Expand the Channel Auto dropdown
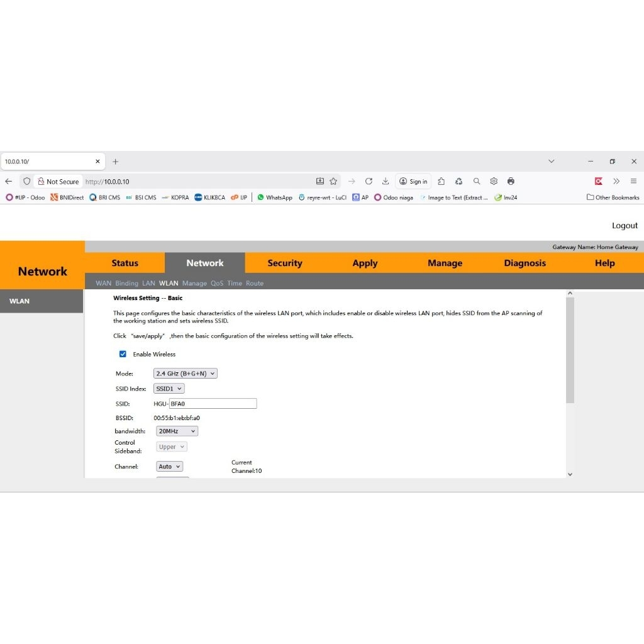The width and height of the screenshot is (644, 644). 169,467
